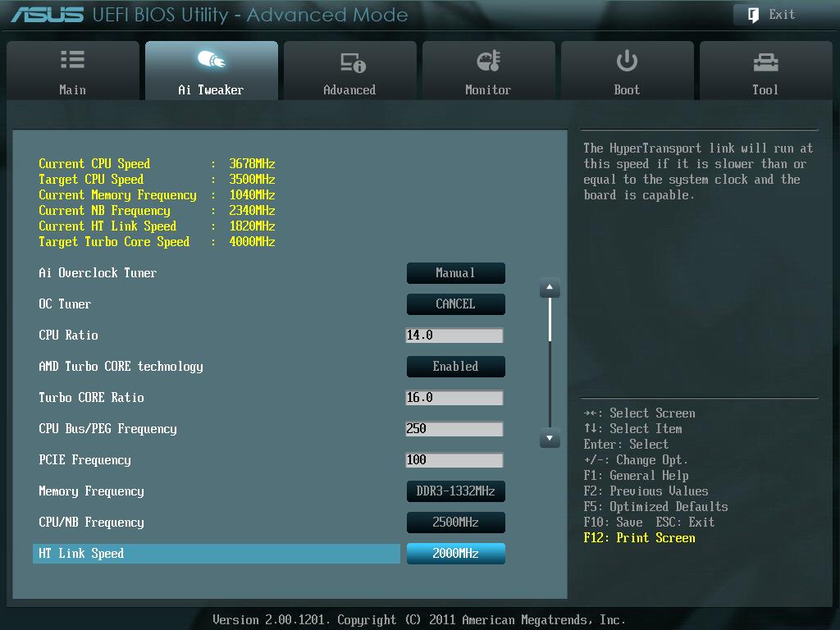Click the Enter: Select hint
The width and height of the screenshot is (840, 630).
coord(626,444)
